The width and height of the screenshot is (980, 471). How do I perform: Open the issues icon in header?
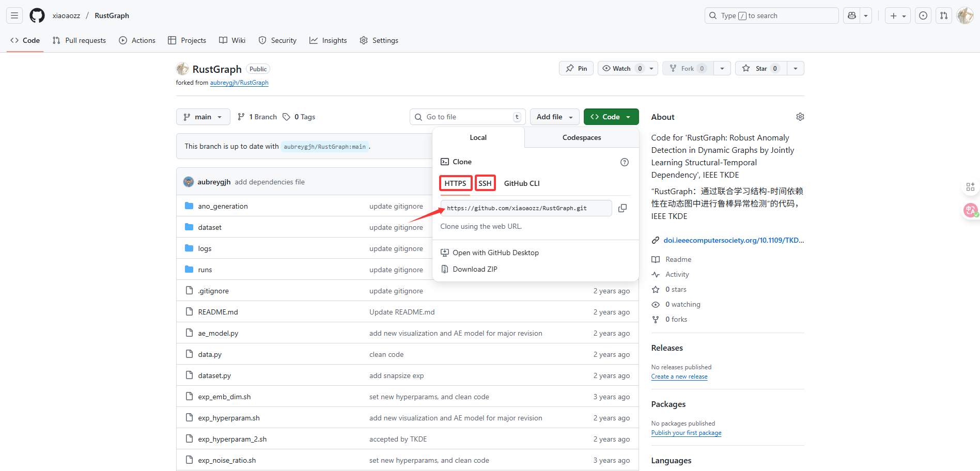coord(923,15)
